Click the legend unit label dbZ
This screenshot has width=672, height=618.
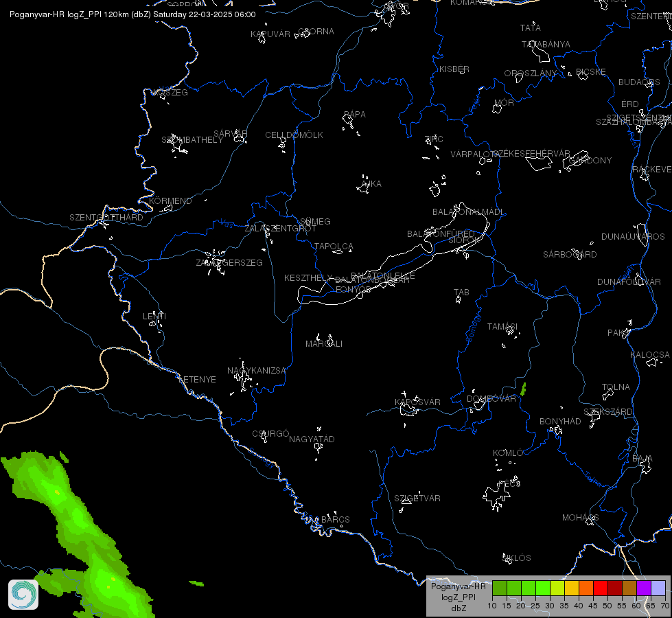[x=458, y=608]
